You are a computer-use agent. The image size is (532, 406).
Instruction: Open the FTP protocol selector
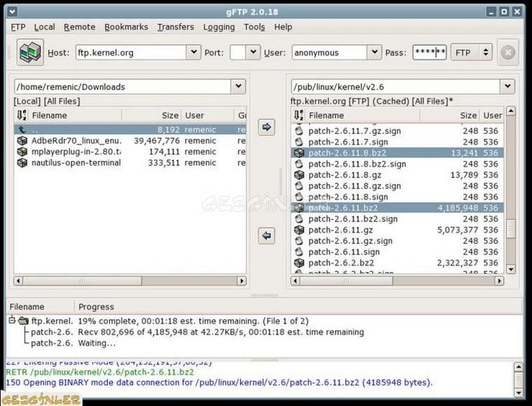(472, 52)
